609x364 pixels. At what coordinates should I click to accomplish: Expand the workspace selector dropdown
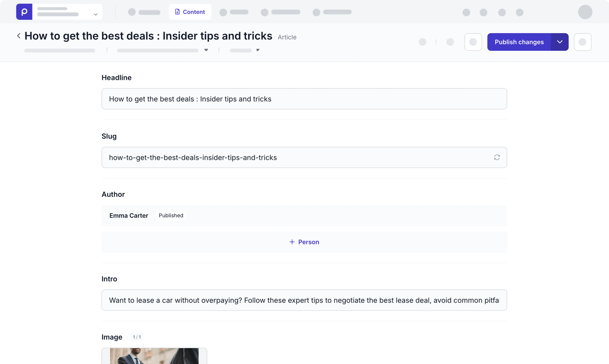pyautogui.click(x=95, y=14)
